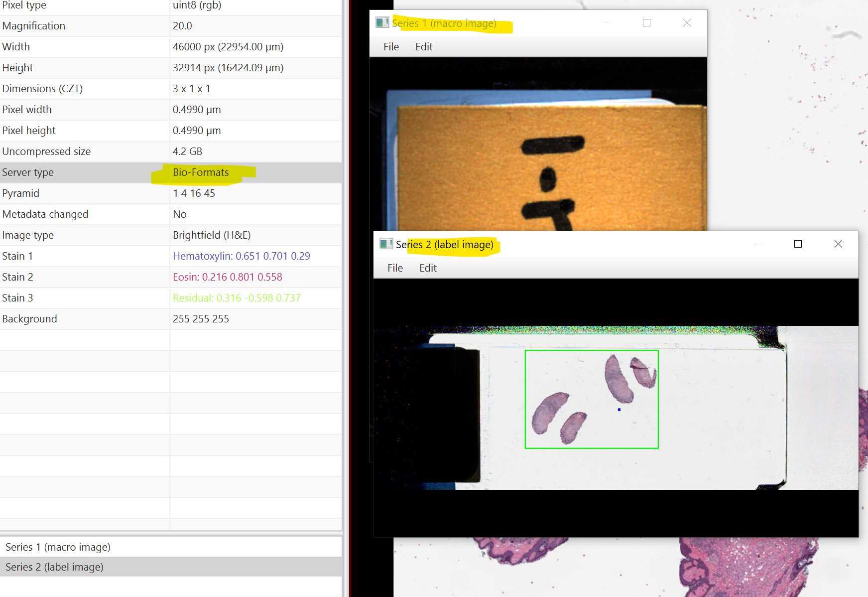Open Edit menu in Series 2 window

pyautogui.click(x=428, y=268)
